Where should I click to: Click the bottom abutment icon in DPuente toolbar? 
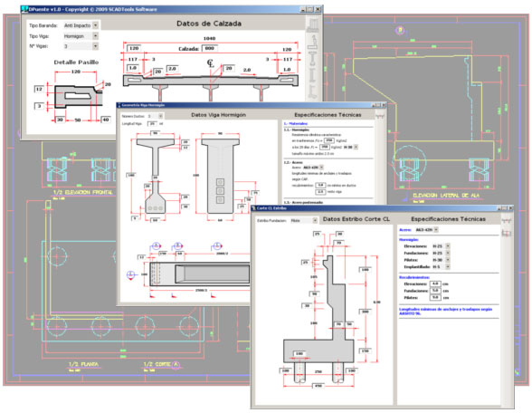pos(313,91)
